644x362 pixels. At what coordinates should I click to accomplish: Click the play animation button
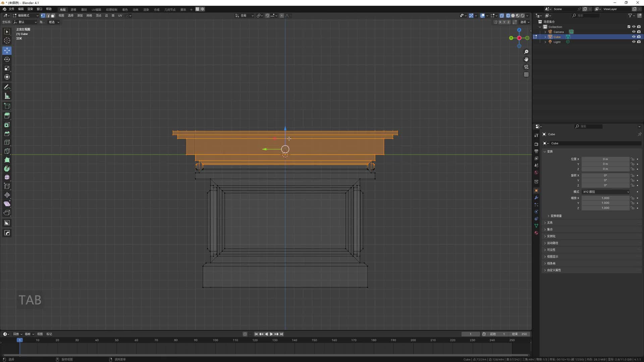click(271, 334)
